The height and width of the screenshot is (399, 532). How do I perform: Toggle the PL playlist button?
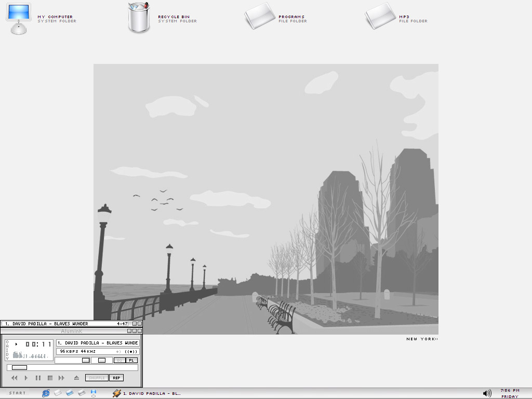(131, 361)
